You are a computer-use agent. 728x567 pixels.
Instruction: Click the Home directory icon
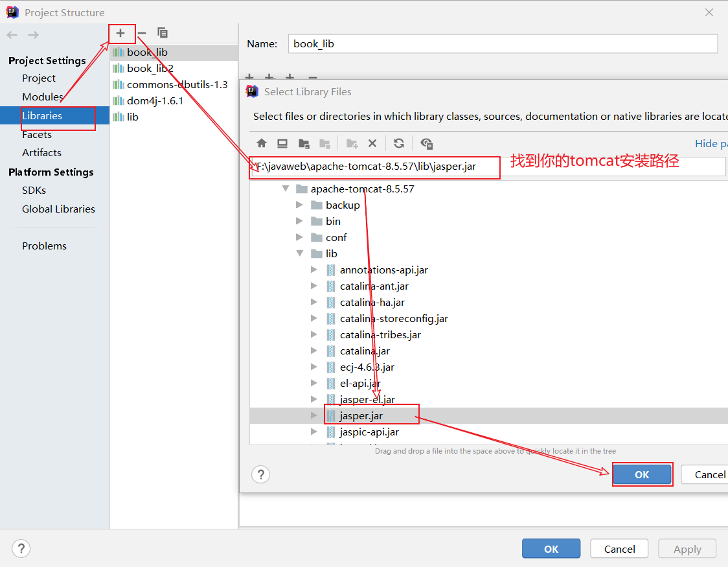[x=262, y=143]
